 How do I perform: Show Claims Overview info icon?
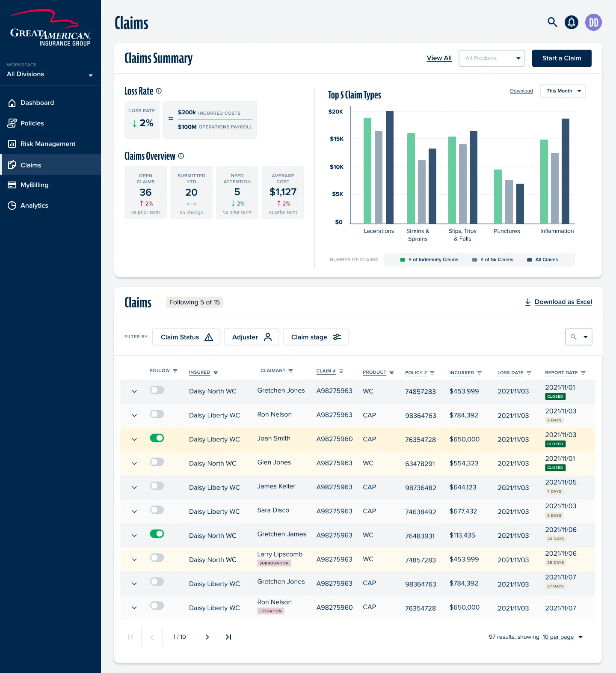pyautogui.click(x=181, y=156)
